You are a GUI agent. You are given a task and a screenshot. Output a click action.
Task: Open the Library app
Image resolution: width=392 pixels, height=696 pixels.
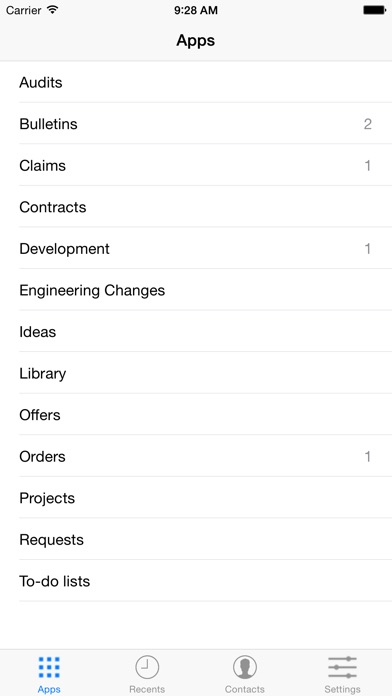[x=196, y=373]
